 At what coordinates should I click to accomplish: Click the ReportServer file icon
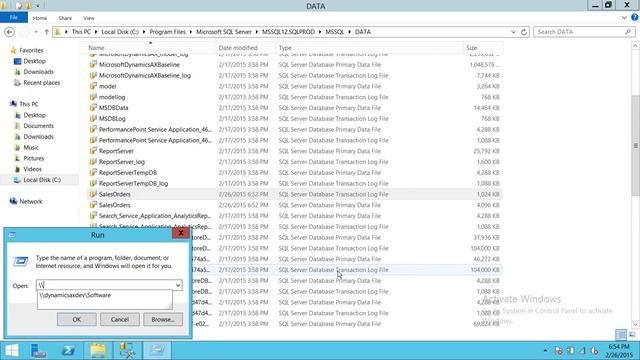[93, 151]
